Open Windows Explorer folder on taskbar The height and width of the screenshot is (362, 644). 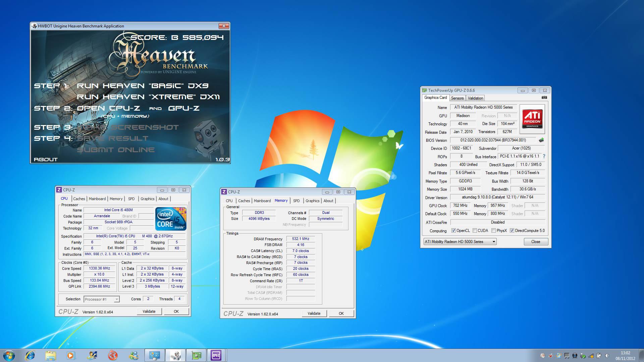click(51, 355)
